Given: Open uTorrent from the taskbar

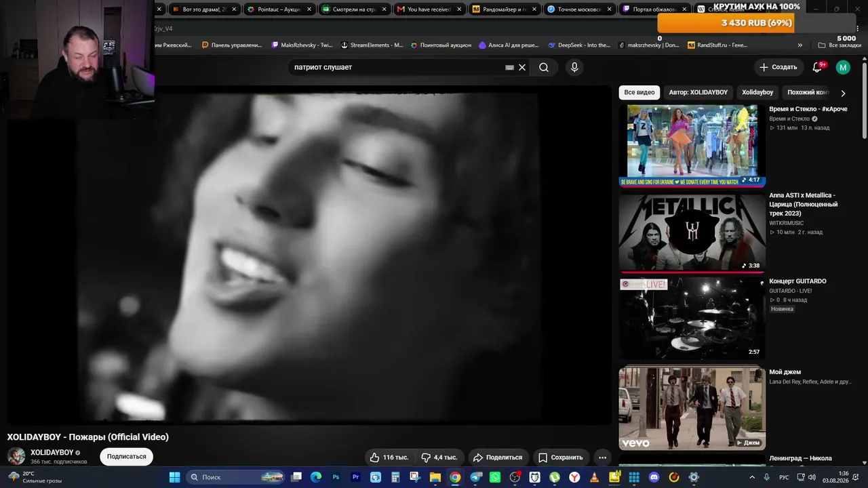Looking at the screenshot, I should click(x=555, y=477).
